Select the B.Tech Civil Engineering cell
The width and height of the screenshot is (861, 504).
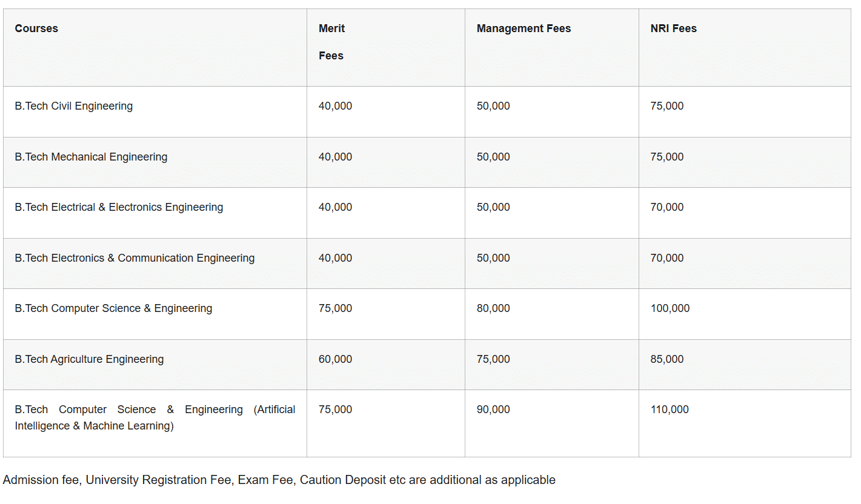pyautogui.click(x=73, y=106)
